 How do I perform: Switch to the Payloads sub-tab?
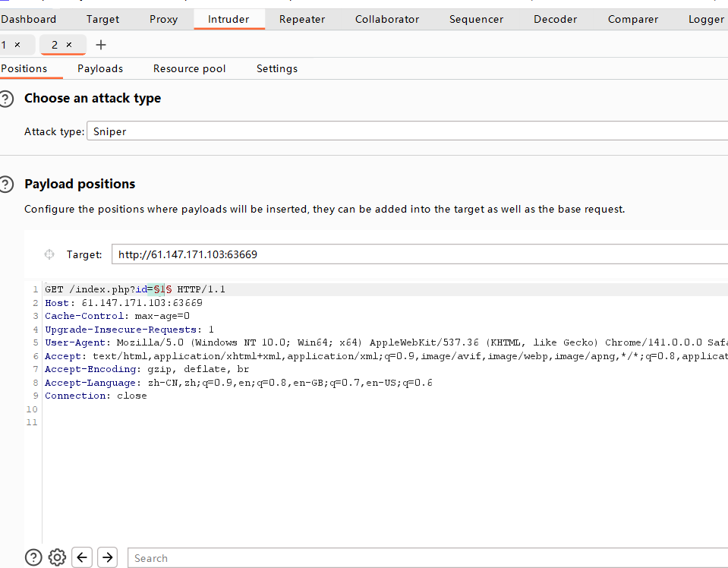(x=99, y=68)
